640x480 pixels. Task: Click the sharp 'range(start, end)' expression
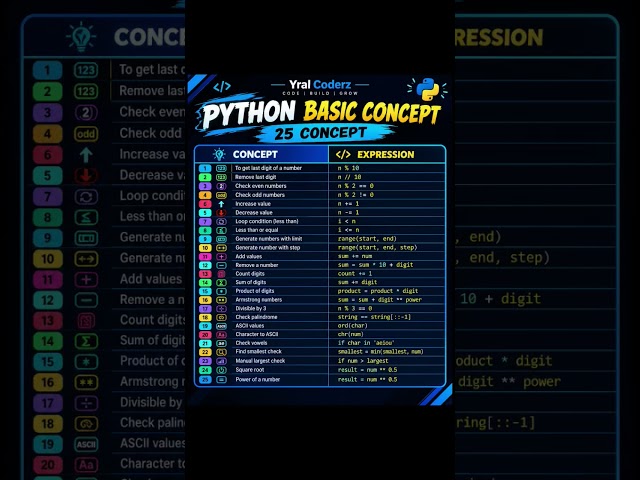[x=367, y=239]
